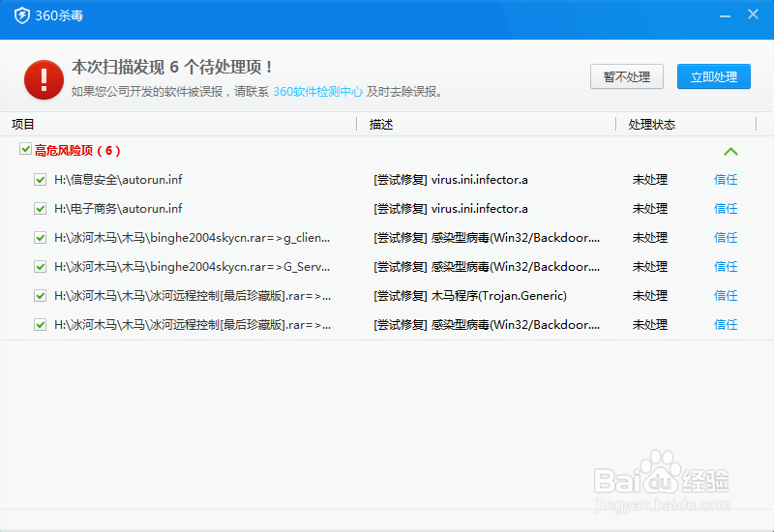Select the H:\电子商务\autorun.inf file path
This screenshot has width=774, height=532.
coord(118,209)
